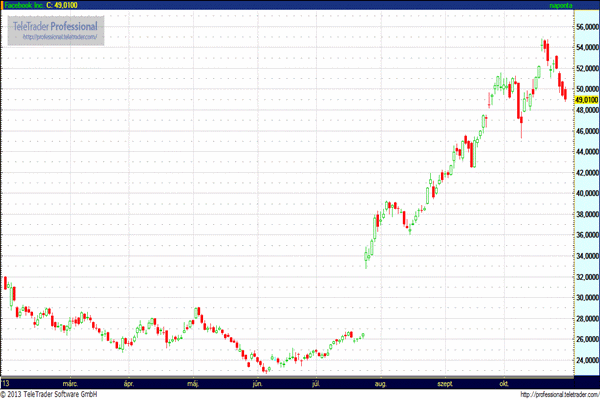This screenshot has height=400, width=600.
Task: Select the 'máj.' month marker on timeline
Action: coord(193,384)
